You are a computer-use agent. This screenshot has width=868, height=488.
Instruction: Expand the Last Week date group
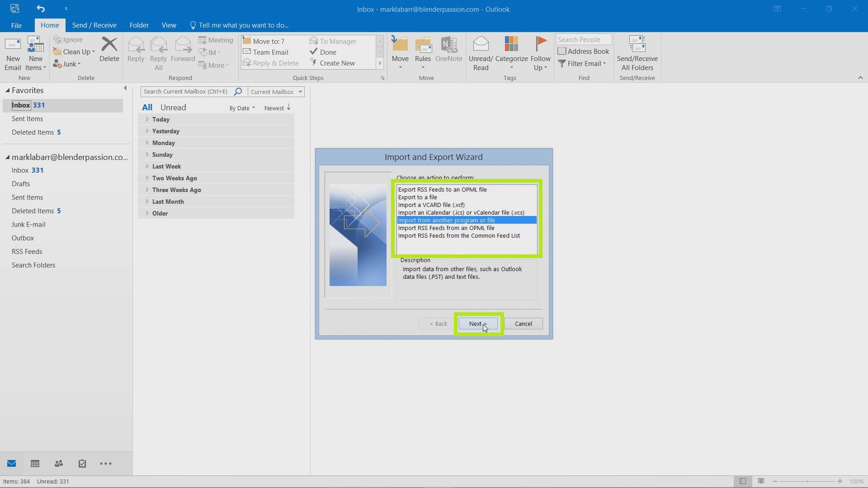tap(147, 166)
